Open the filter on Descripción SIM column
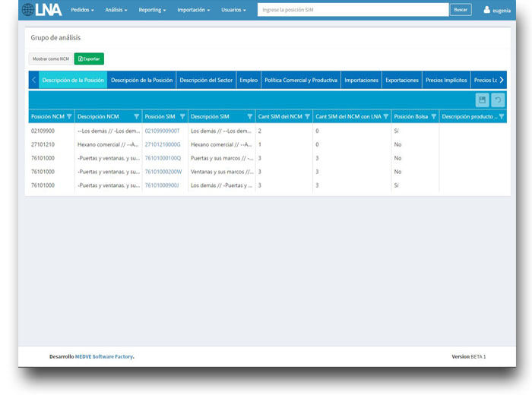The height and width of the screenshot is (395, 532). point(249,117)
